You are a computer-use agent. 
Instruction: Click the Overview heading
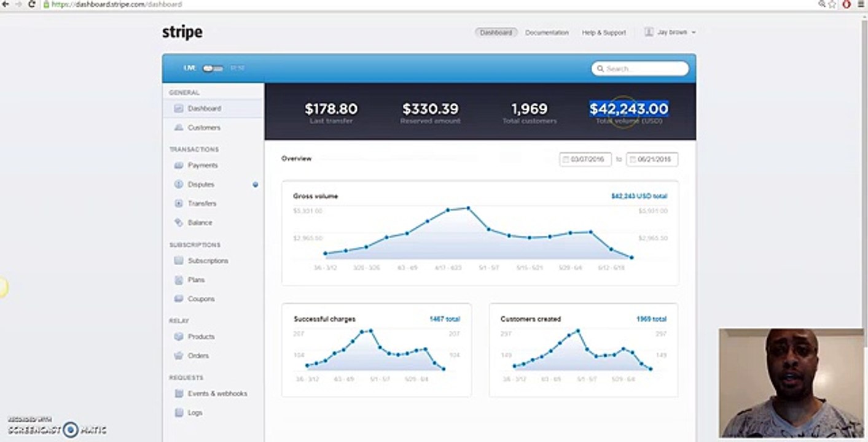click(x=296, y=158)
